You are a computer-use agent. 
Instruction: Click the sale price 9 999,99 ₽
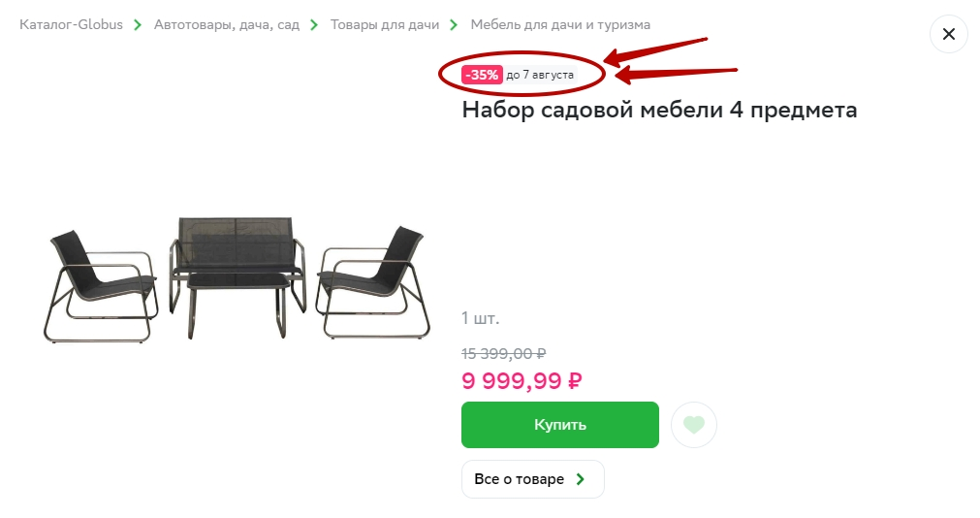pos(522,380)
